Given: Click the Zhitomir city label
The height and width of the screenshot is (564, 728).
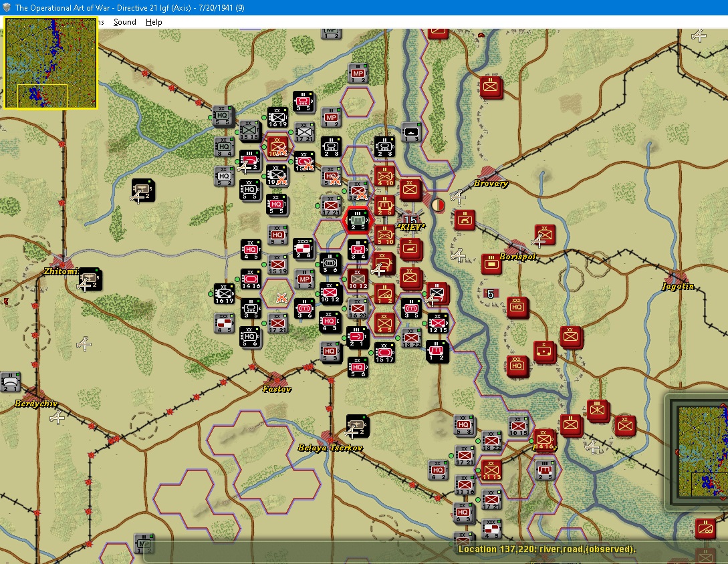Looking at the screenshot, I should 61,271.
